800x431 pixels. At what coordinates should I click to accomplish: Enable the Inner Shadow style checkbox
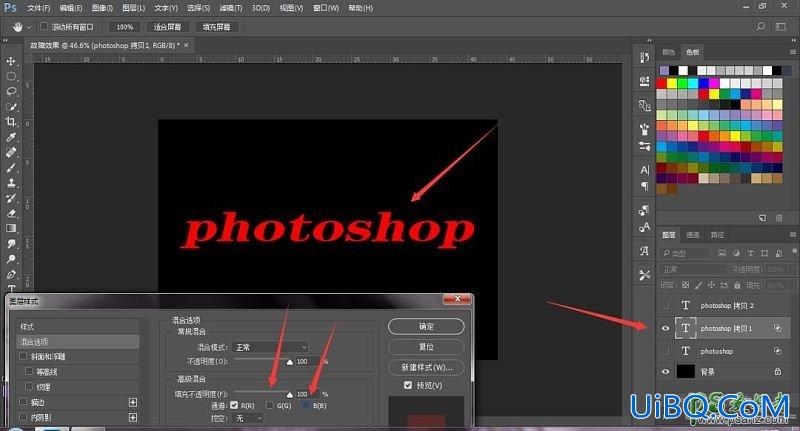click(23, 417)
